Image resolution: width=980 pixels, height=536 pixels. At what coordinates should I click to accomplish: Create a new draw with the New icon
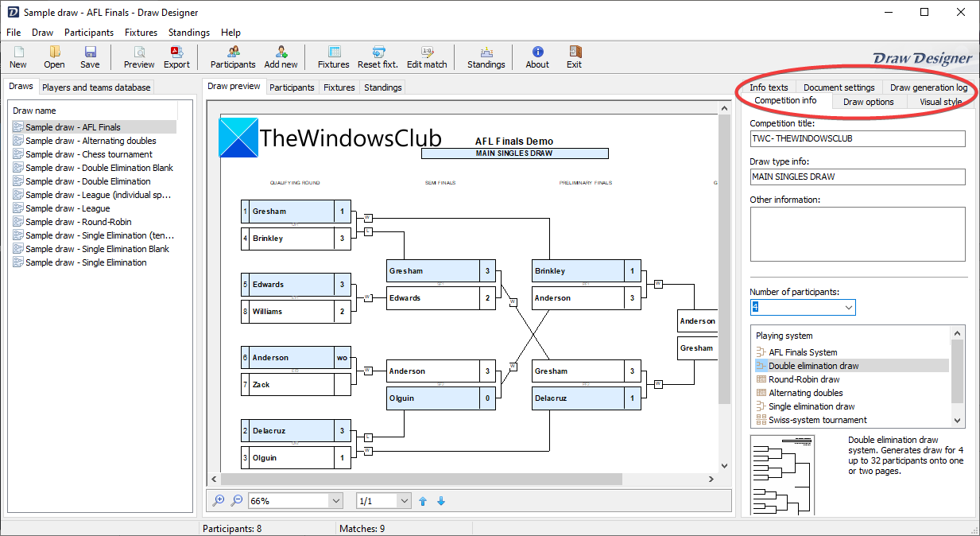(x=17, y=56)
